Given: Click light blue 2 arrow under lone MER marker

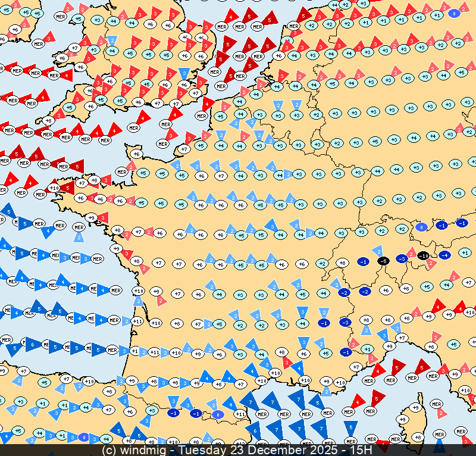Looking at the screenshot, I should click(79, 237).
